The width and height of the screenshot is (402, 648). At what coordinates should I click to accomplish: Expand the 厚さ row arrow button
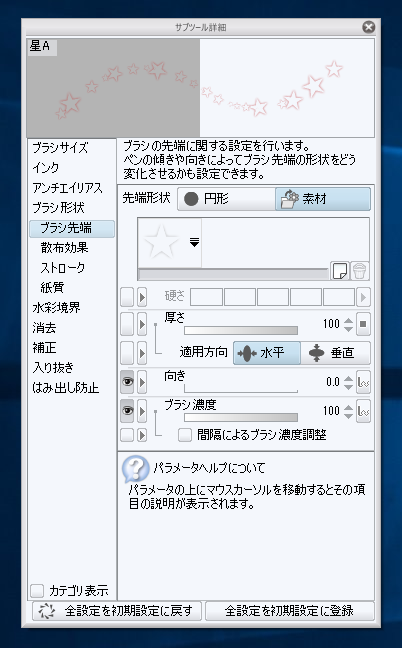tap(142, 324)
